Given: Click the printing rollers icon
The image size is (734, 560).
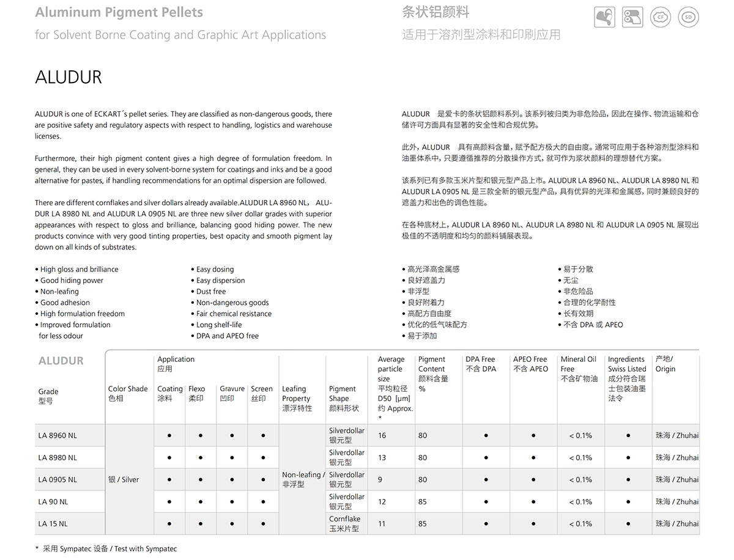Looking at the screenshot, I should click(x=632, y=17).
